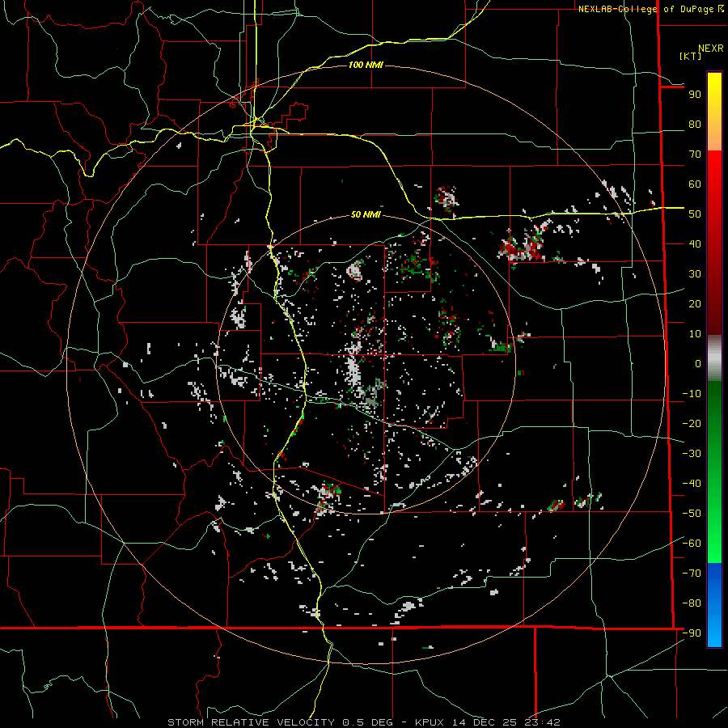
Task: Click the 70 value on the velocity scale
Action: click(x=695, y=154)
